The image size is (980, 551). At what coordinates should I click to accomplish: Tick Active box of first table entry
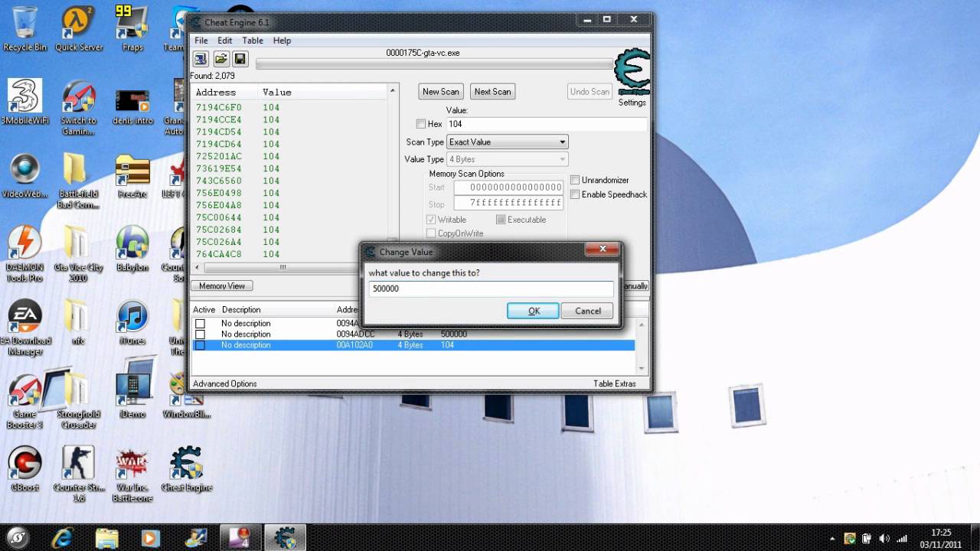(200, 324)
